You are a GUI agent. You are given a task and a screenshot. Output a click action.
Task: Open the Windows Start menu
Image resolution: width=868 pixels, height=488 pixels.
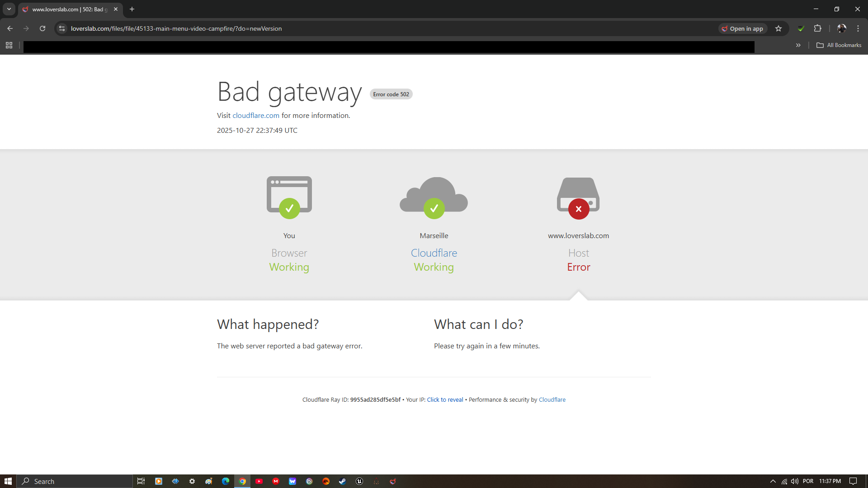[8, 481]
